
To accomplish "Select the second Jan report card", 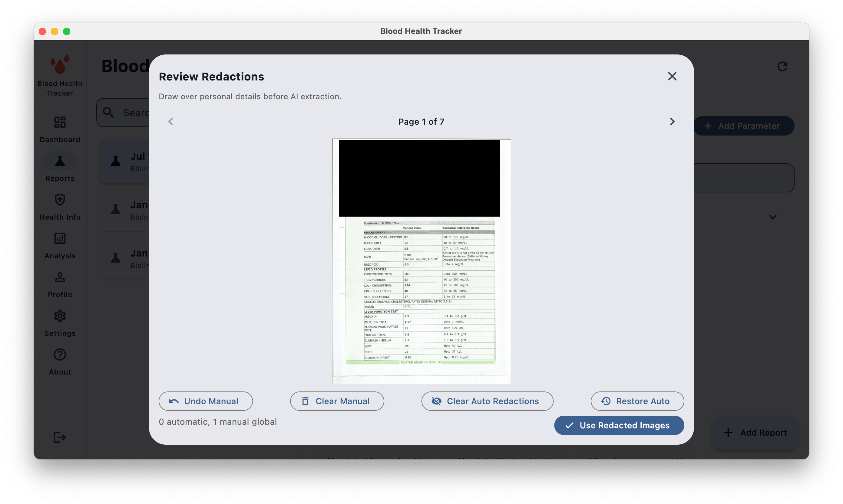I will click(124, 258).
